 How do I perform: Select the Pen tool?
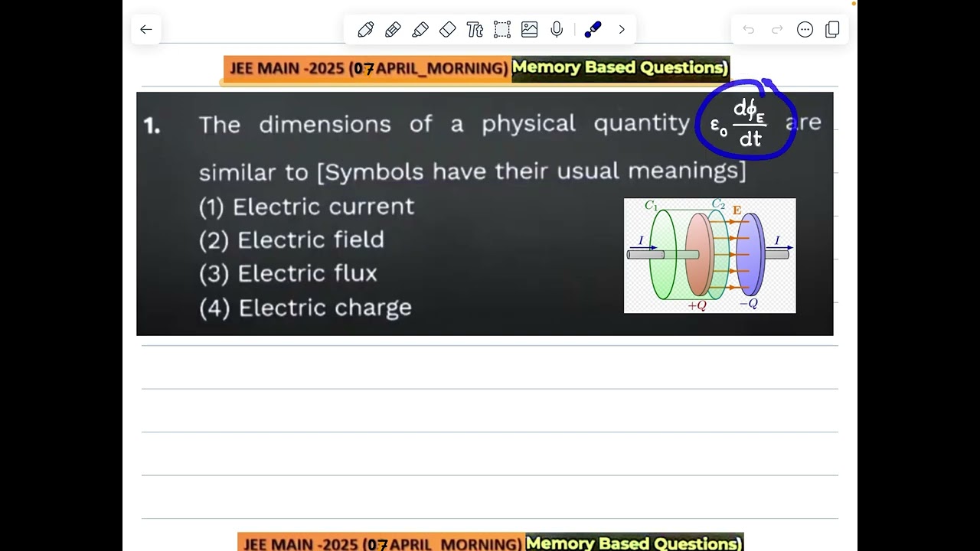click(365, 30)
